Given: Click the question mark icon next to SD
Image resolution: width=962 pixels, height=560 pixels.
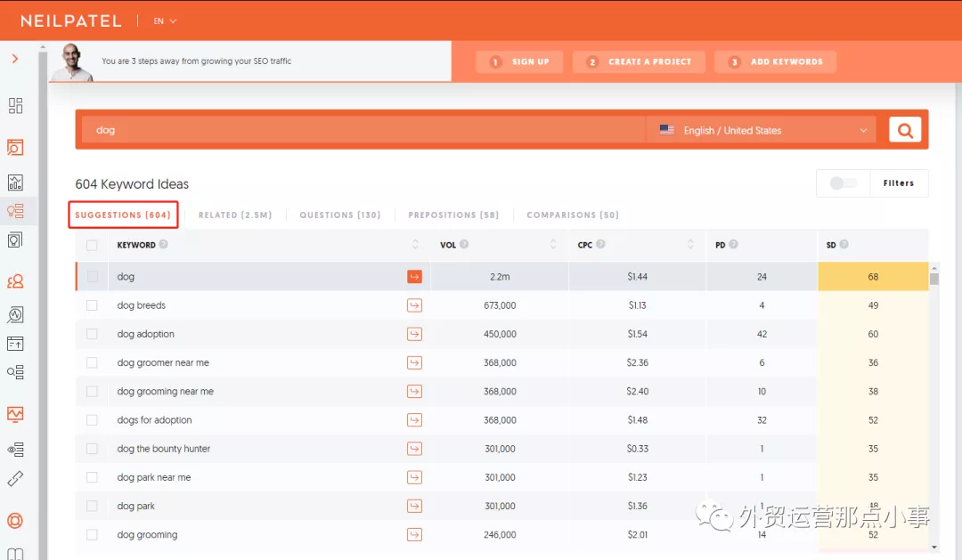Looking at the screenshot, I should [x=844, y=245].
